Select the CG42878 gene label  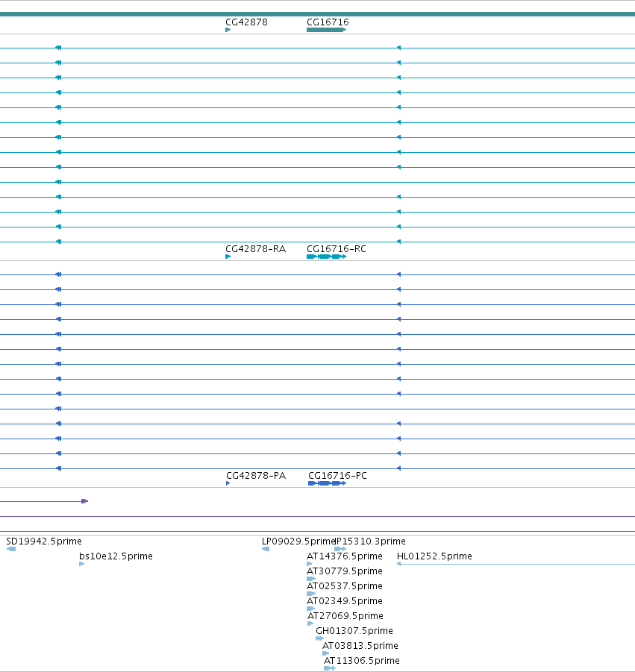coord(246,22)
